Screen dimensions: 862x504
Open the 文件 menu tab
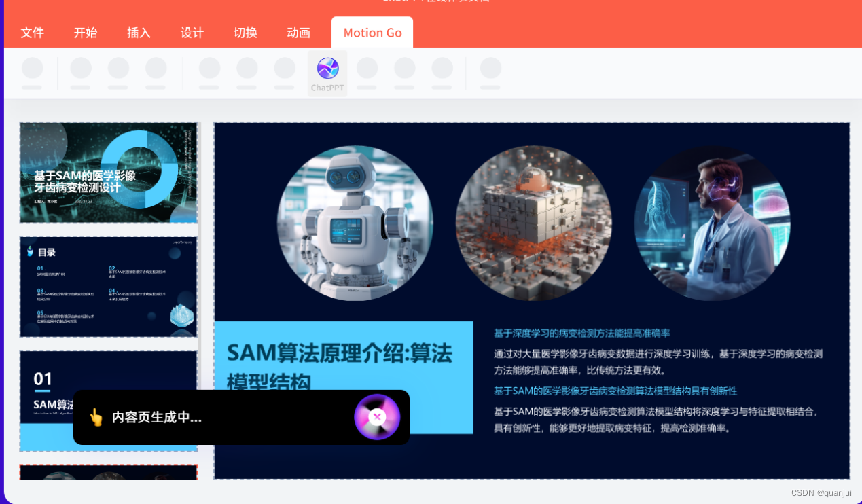(x=33, y=33)
